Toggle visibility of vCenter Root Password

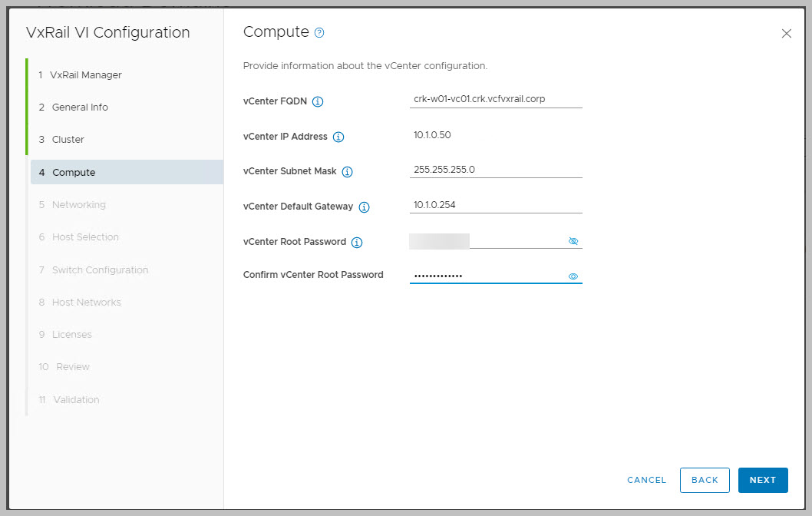point(573,241)
